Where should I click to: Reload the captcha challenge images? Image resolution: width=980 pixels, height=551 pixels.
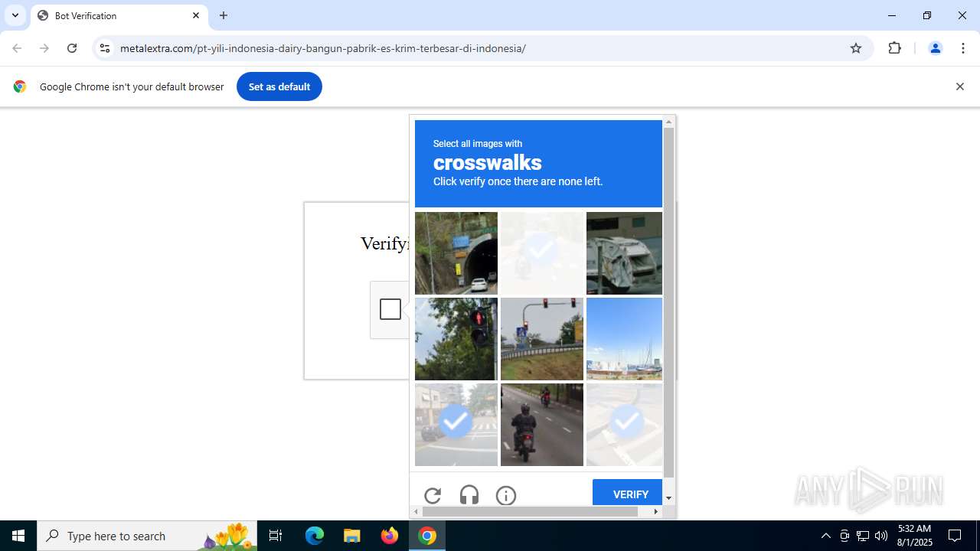(433, 495)
